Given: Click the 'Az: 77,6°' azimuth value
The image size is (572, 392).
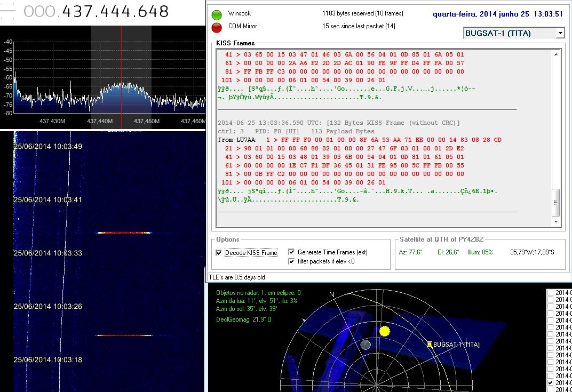Looking at the screenshot, I should tap(410, 252).
